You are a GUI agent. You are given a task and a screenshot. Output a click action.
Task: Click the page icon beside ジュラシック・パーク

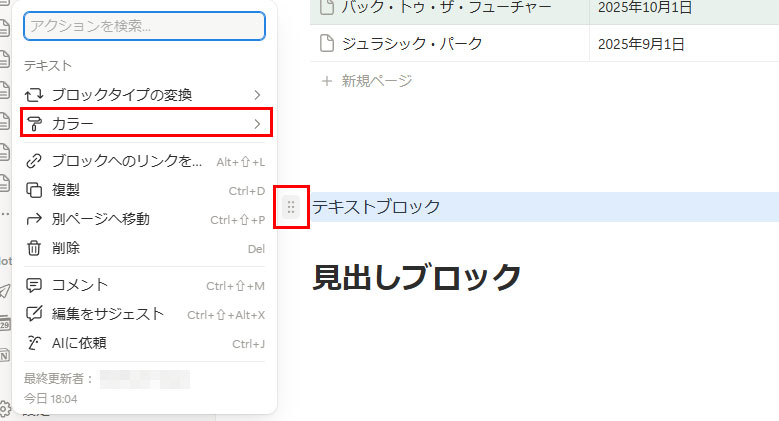pos(325,44)
